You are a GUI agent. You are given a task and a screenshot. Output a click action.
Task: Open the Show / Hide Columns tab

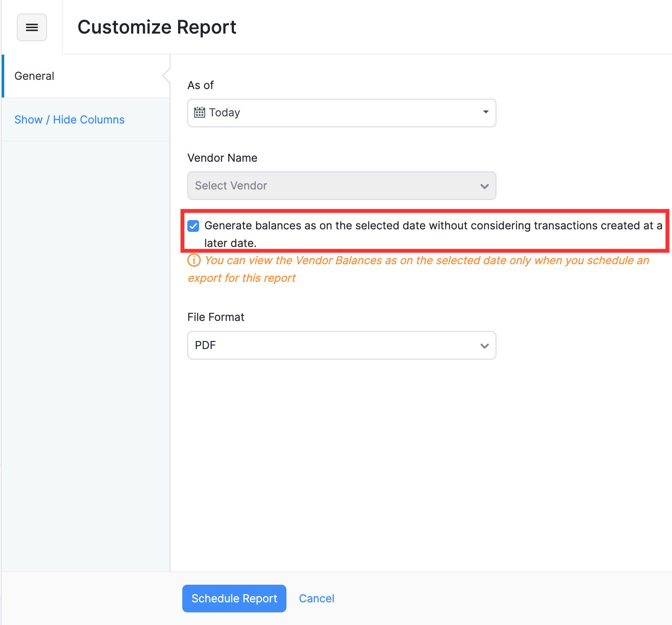[x=69, y=120]
